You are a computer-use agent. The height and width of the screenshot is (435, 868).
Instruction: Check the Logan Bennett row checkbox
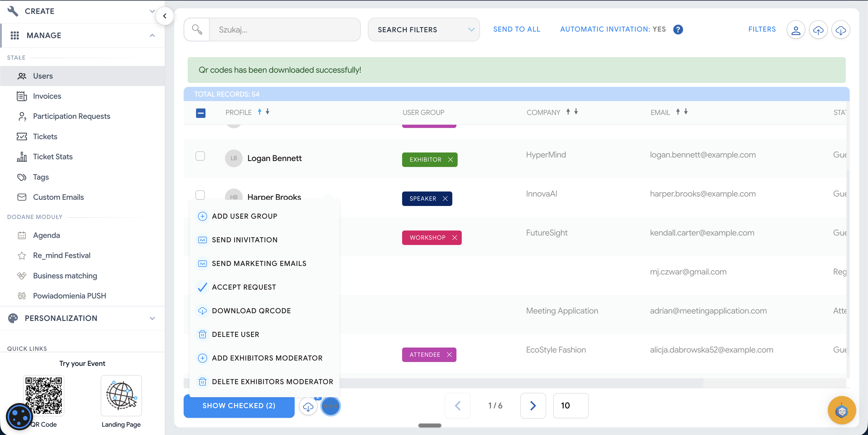[200, 156]
